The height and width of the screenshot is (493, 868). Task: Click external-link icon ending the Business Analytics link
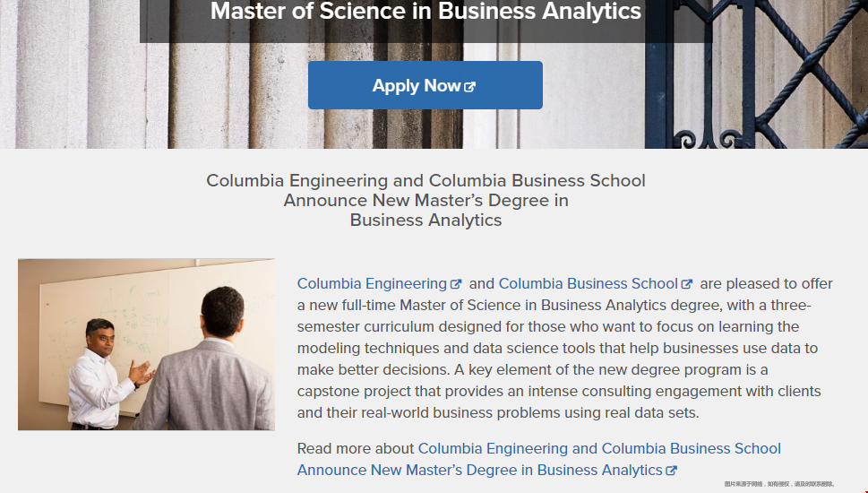[671, 471]
